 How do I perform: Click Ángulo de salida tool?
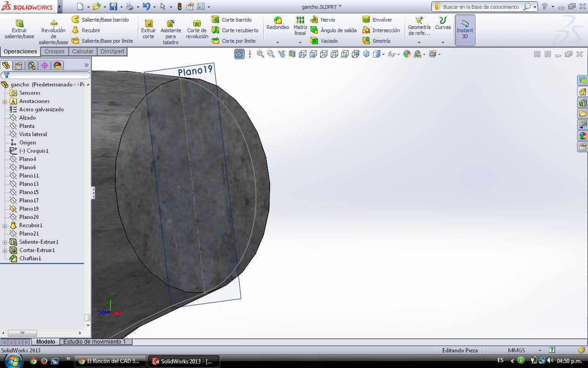[x=334, y=30]
